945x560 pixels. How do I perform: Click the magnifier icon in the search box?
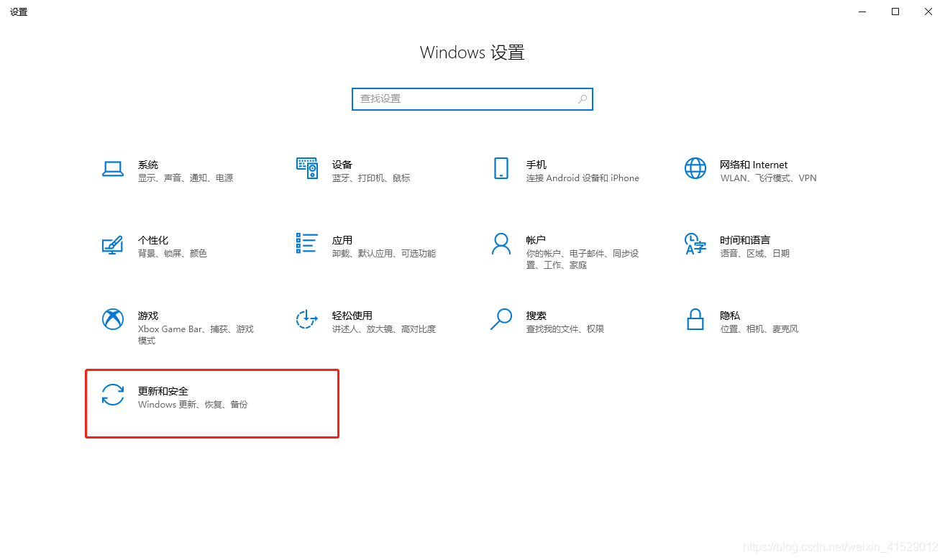583,99
